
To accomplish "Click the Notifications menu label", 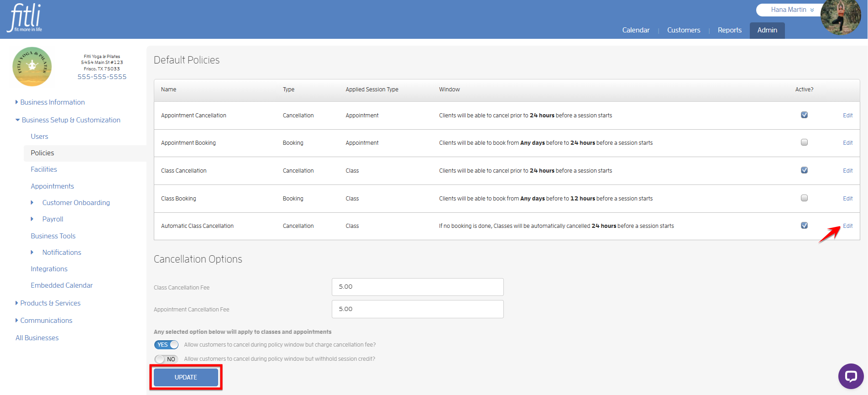I will 62,253.
